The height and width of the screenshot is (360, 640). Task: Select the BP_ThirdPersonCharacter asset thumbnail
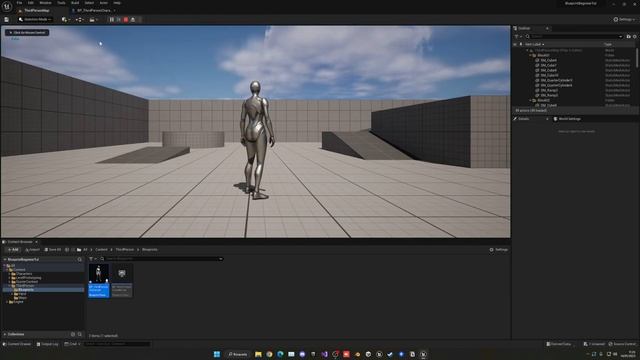pyautogui.click(x=99, y=280)
